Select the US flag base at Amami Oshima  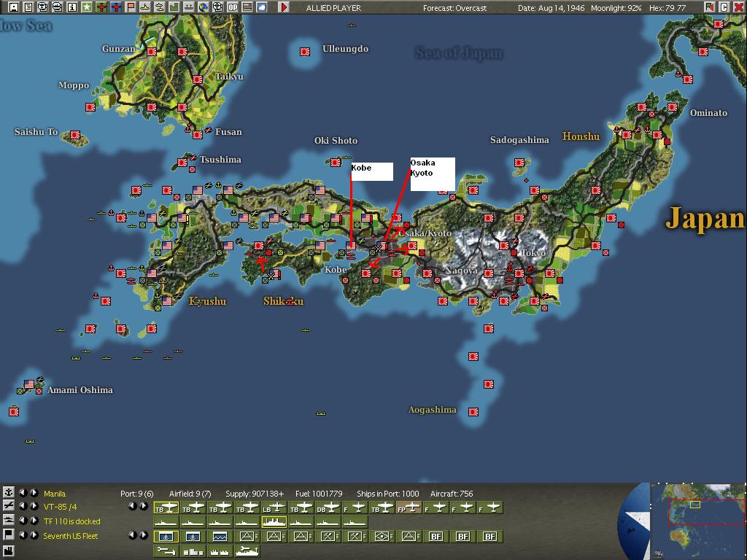click(29, 384)
